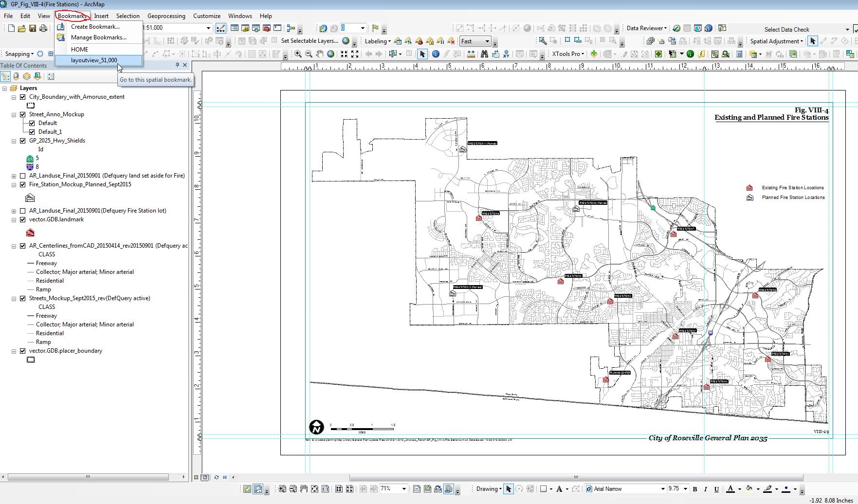Click the Bold formatting button

click(695, 489)
